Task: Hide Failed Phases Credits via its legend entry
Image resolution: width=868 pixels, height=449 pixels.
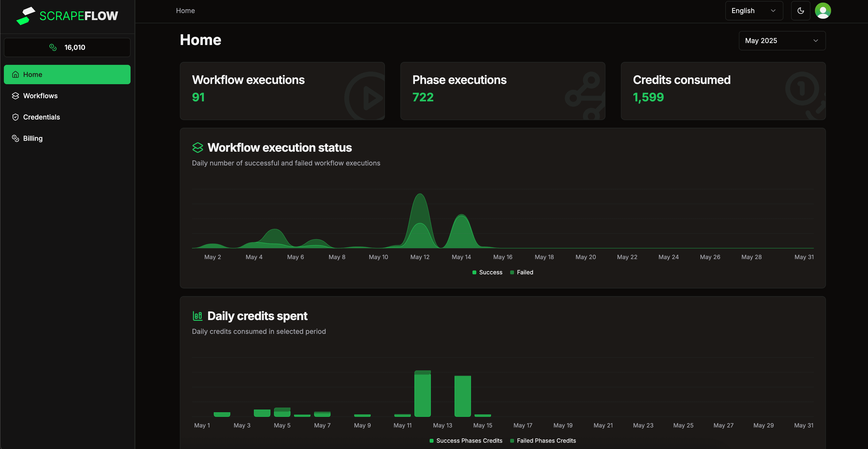Action: click(543, 441)
